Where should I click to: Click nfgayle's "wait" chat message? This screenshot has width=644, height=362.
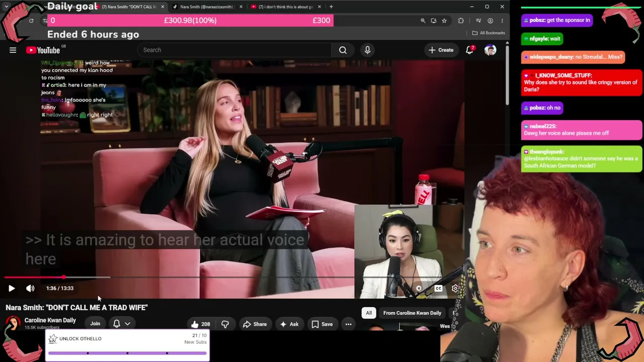542,39
